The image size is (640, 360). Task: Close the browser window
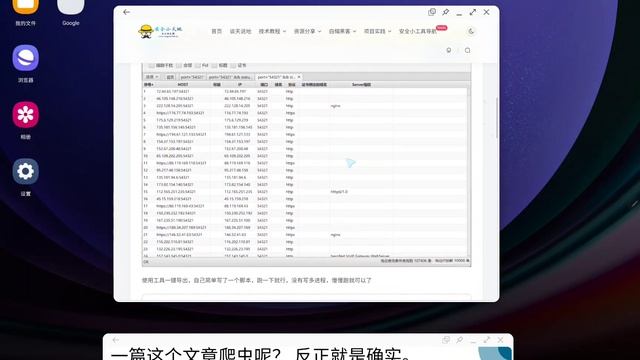pyautogui.click(x=487, y=12)
